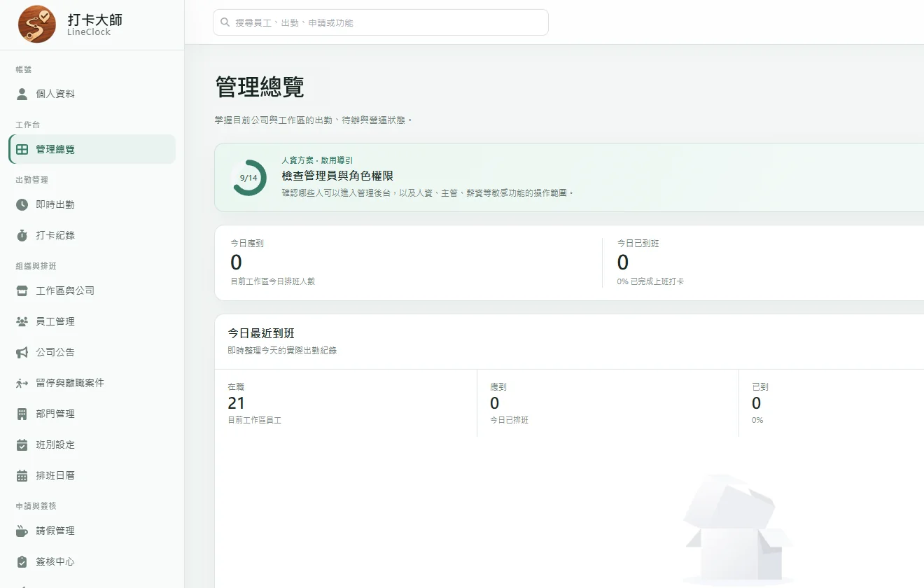Go to 部門管理 in sidebar

click(x=92, y=414)
